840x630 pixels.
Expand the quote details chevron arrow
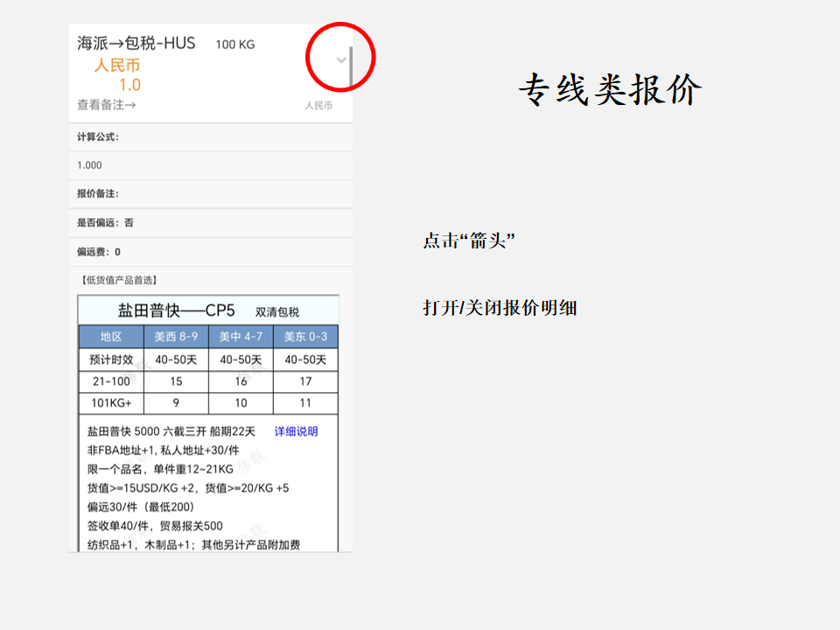(341, 59)
